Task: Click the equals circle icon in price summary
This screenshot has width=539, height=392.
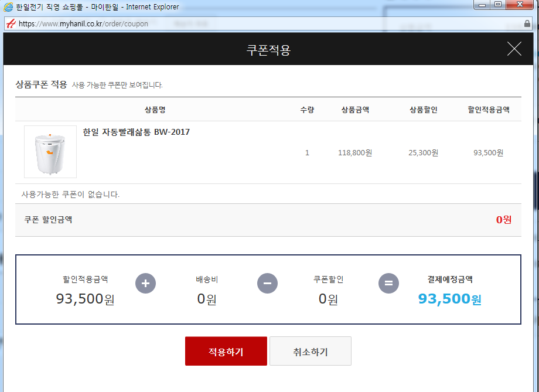Action: click(388, 284)
